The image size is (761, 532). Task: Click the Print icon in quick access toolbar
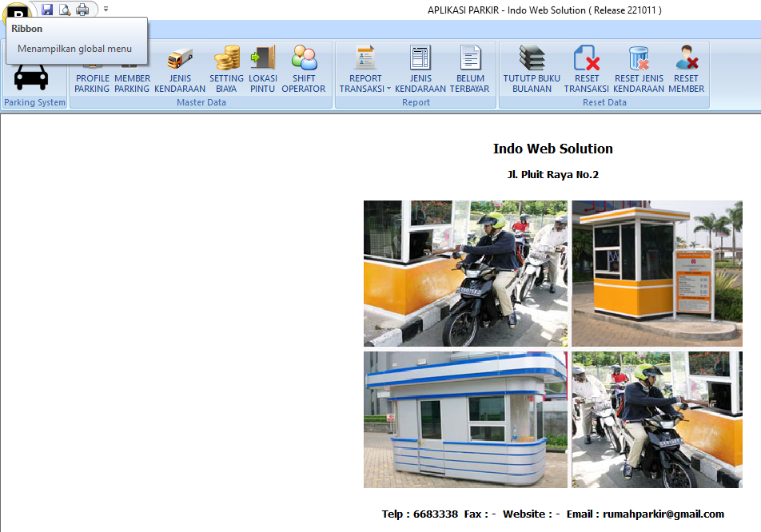point(82,10)
